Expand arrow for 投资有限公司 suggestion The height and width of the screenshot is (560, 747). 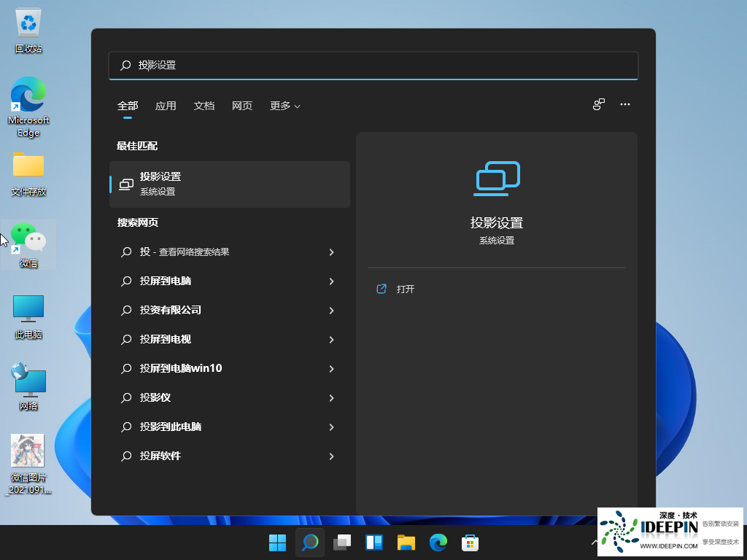pos(332,310)
